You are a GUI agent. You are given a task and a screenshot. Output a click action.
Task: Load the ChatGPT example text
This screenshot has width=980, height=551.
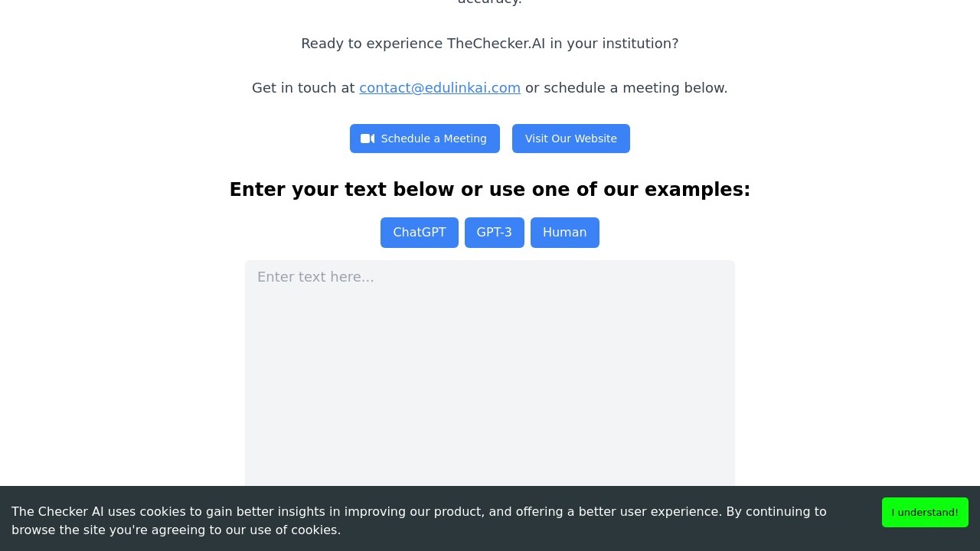coord(419,233)
